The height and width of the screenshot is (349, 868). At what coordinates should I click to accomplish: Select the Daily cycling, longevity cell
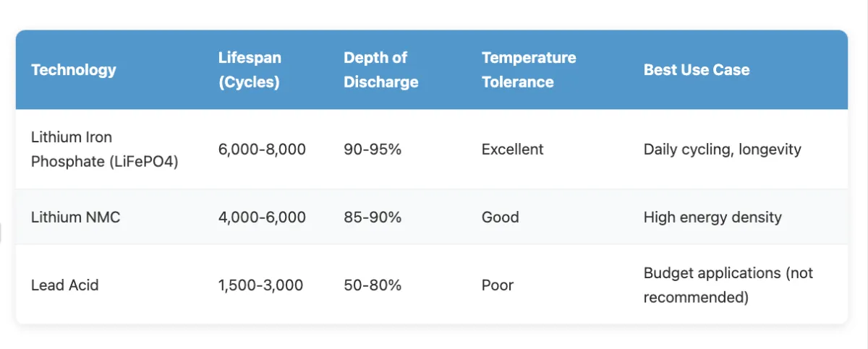click(722, 150)
